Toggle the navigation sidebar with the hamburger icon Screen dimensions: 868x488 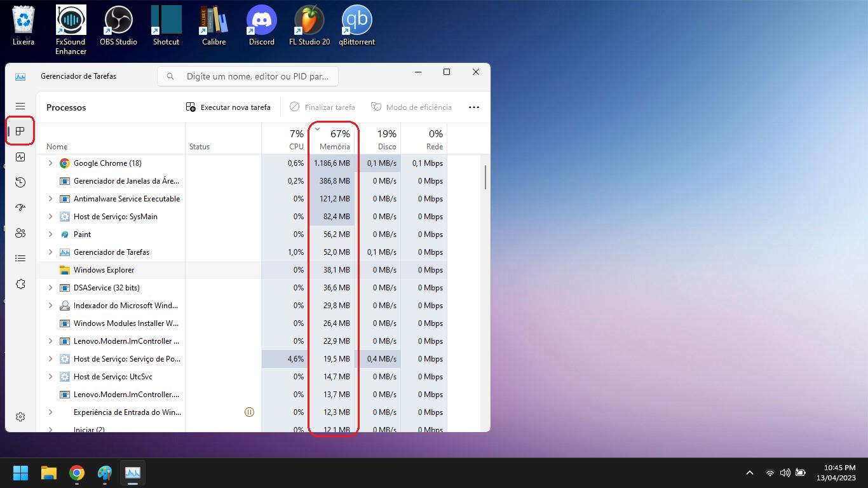pyautogui.click(x=20, y=106)
